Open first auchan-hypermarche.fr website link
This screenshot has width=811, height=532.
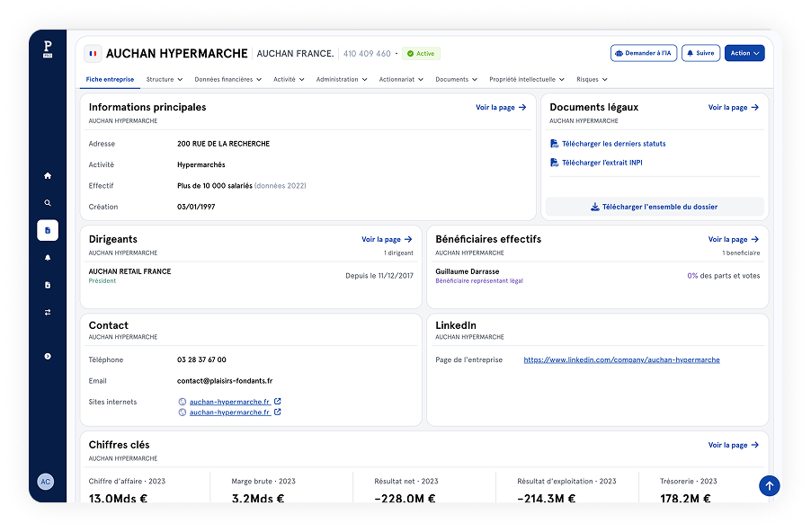(x=229, y=402)
